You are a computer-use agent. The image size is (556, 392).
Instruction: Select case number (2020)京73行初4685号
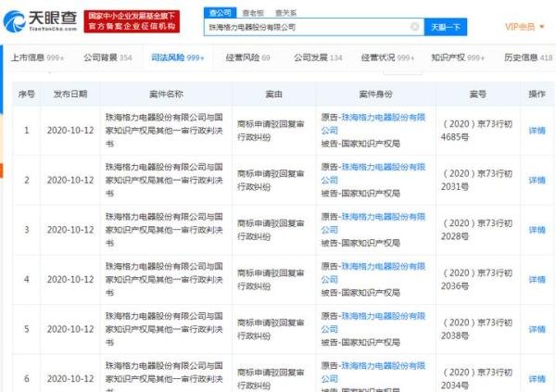click(476, 130)
